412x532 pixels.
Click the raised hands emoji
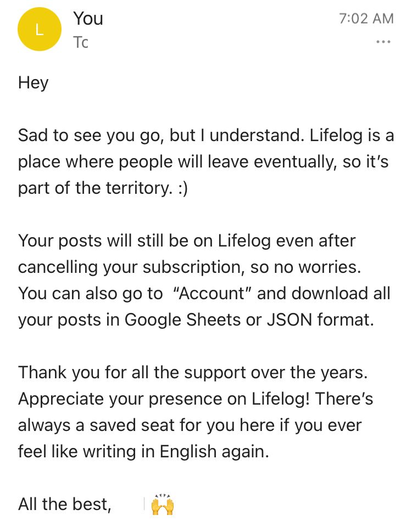click(x=163, y=505)
